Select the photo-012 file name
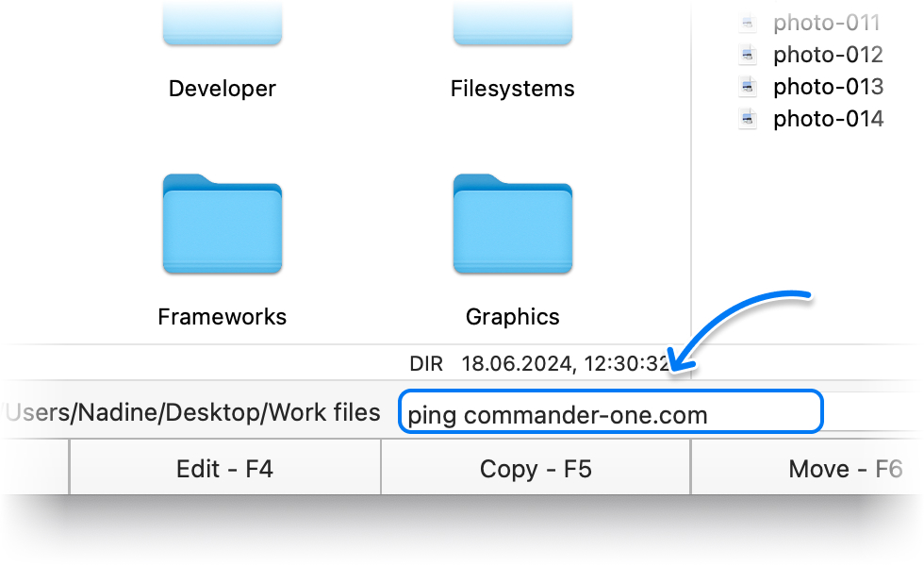This screenshot has height=566, width=924. tap(828, 55)
